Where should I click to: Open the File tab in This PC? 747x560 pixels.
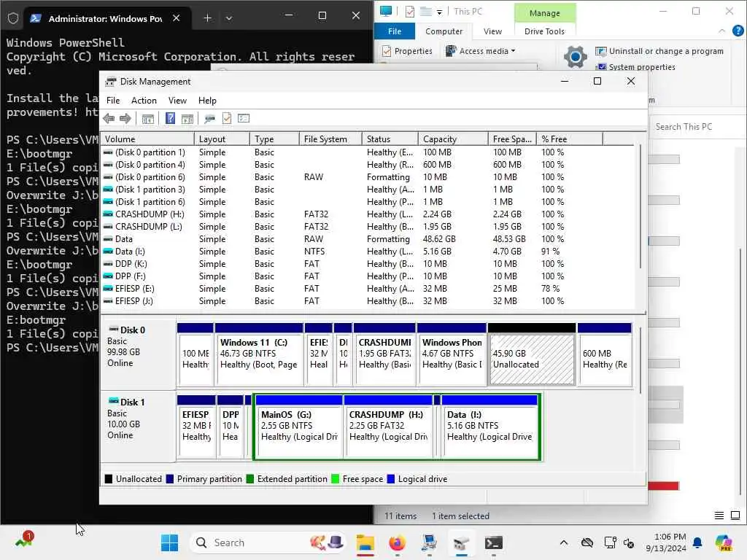(x=395, y=31)
